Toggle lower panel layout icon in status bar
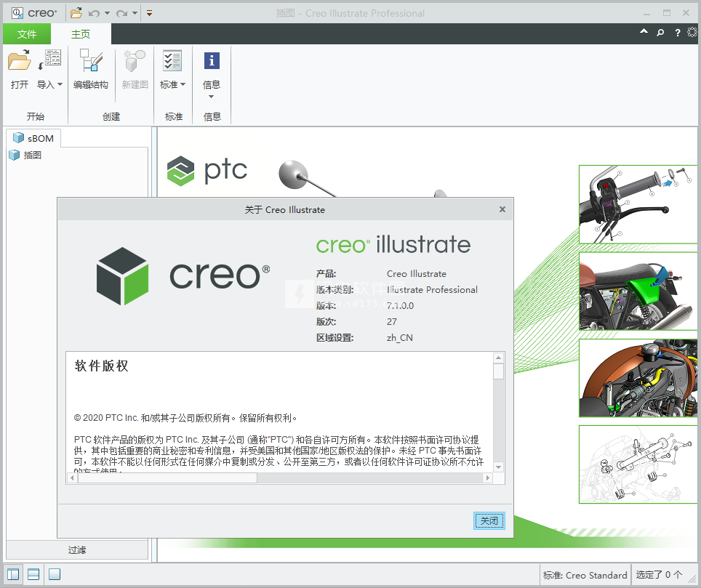This screenshot has height=588, width=701. coord(33,574)
